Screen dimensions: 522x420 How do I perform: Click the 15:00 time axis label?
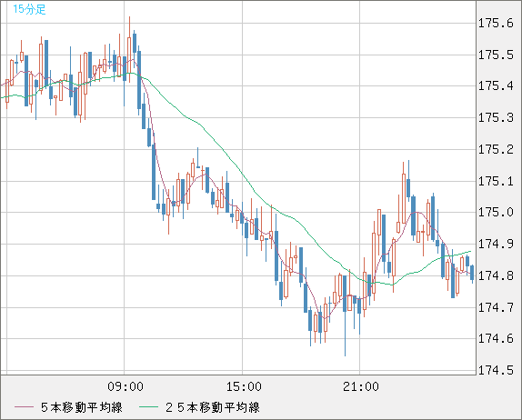tap(244, 386)
